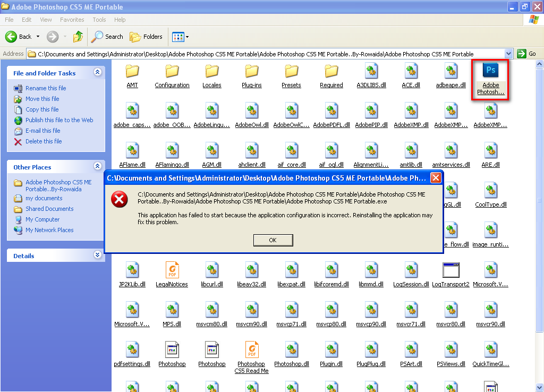Select the PSArt.dll file icon
The height and width of the screenshot is (392, 544).
click(411, 350)
